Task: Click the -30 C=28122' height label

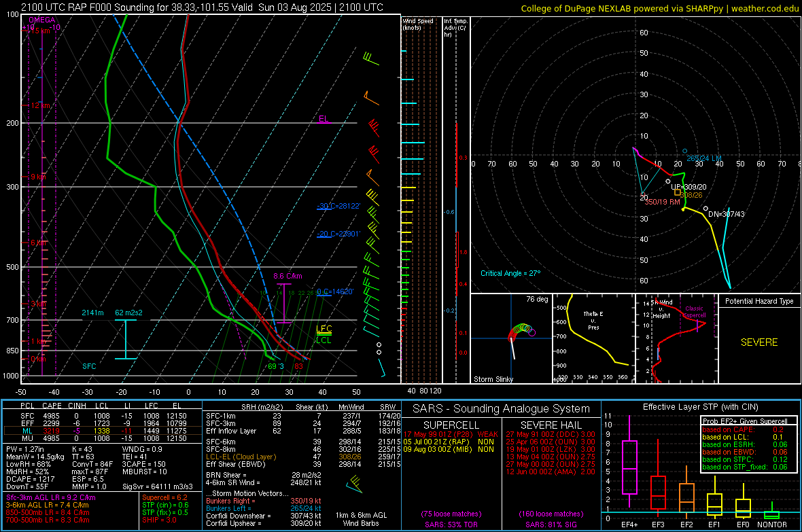Action: (338, 206)
